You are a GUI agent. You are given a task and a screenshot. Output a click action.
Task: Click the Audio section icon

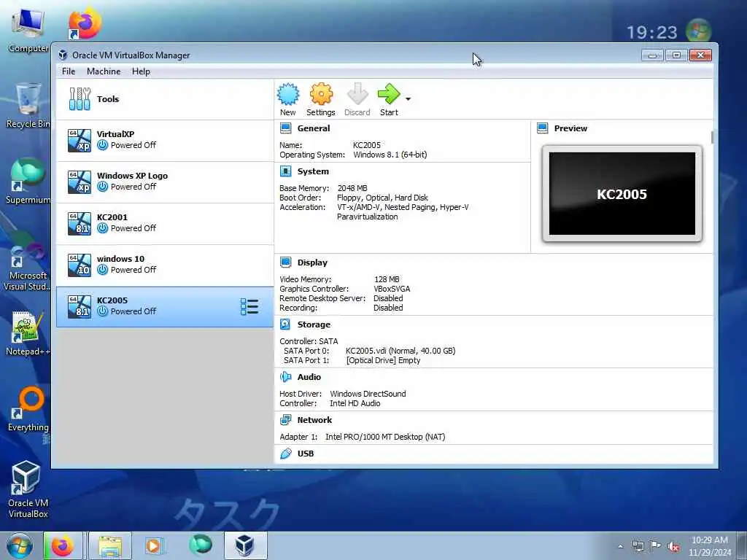coord(285,377)
